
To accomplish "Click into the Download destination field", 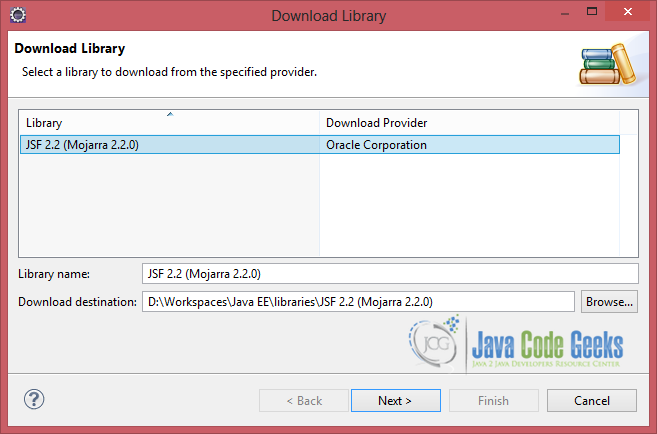I will tap(358, 302).
